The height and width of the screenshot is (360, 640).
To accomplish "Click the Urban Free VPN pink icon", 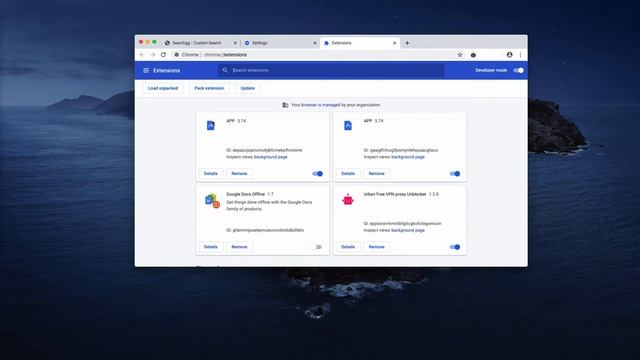I will (x=348, y=200).
